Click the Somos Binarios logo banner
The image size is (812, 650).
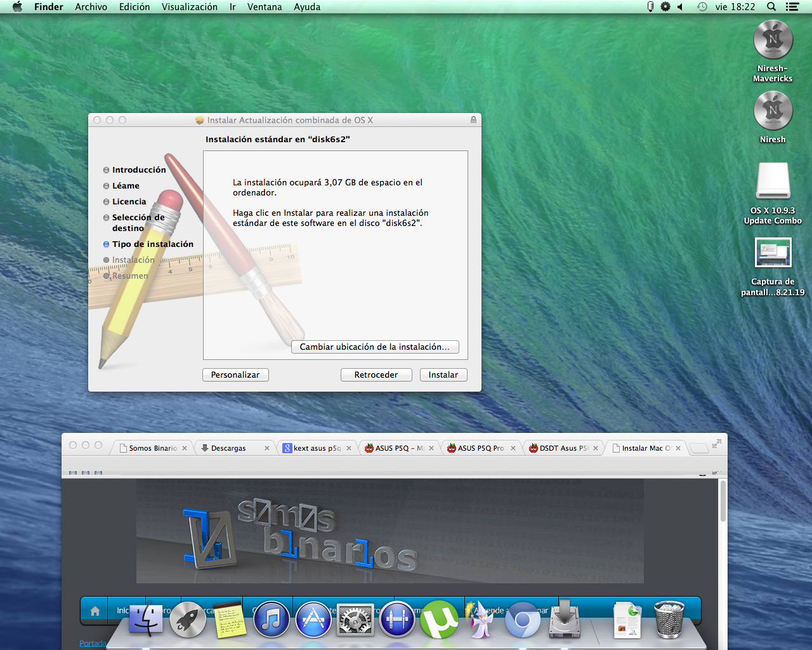[x=390, y=531]
